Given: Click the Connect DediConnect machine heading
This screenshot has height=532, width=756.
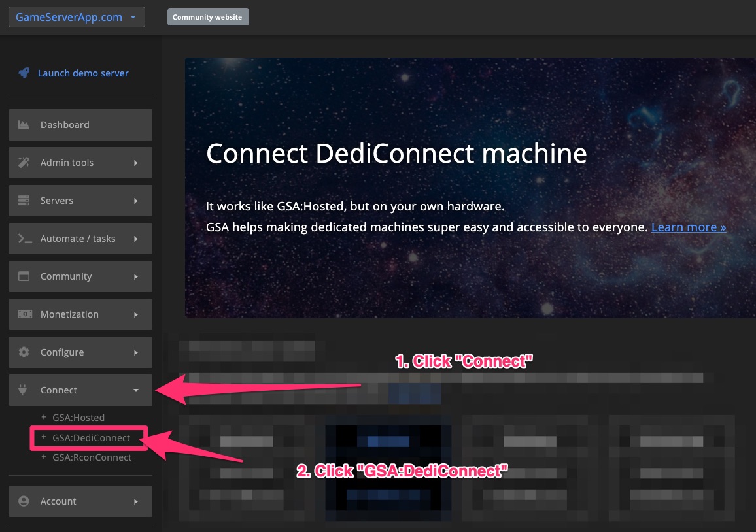Looking at the screenshot, I should tap(396, 154).
